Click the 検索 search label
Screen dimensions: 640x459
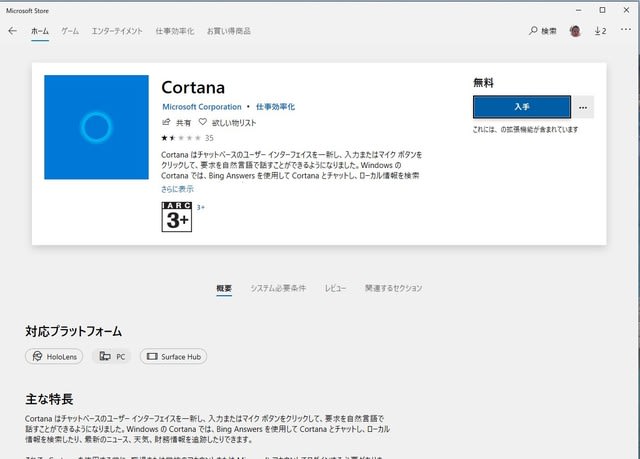click(x=549, y=31)
